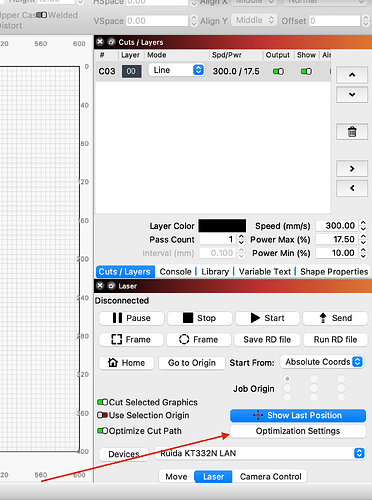
Task: Switch to the Library tab
Action: tap(215, 272)
